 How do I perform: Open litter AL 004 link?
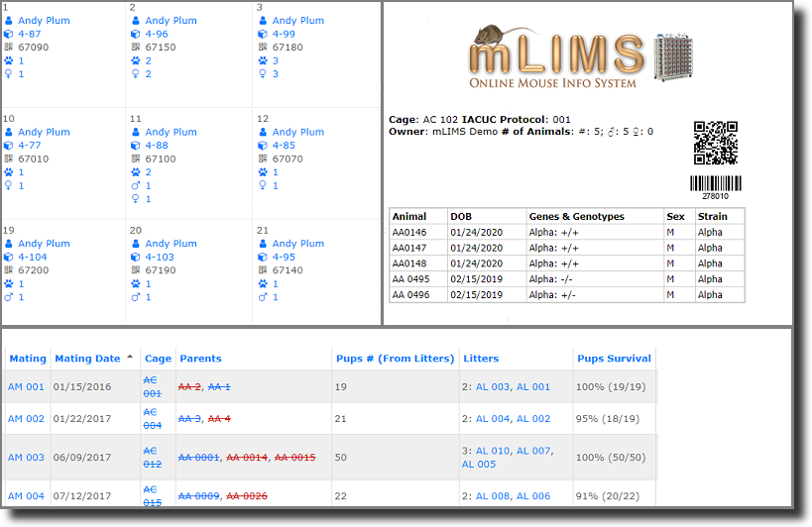(493, 419)
